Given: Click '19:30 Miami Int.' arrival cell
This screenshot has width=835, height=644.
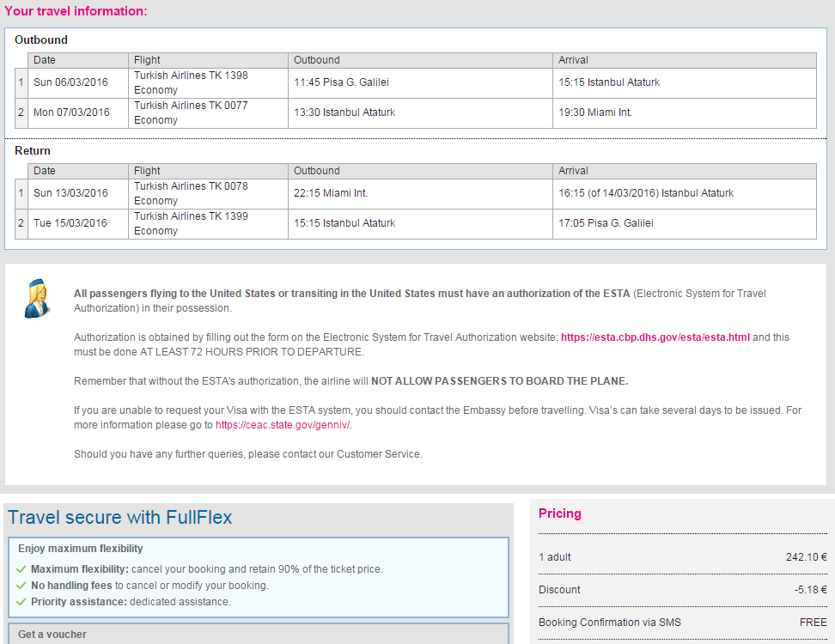Looking at the screenshot, I should coord(685,112).
